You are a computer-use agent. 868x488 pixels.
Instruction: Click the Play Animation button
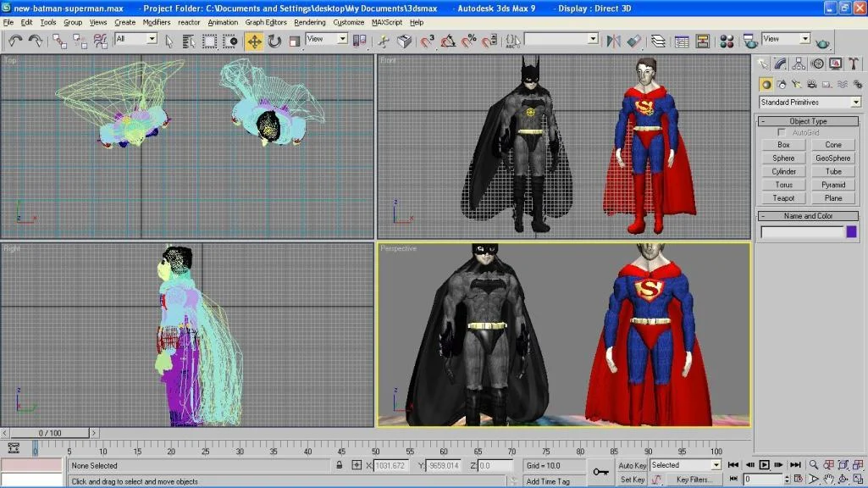[x=764, y=465]
